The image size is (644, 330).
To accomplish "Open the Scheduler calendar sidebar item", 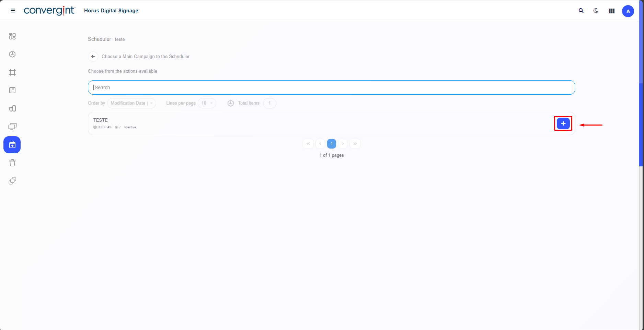I will click(x=12, y=145).
